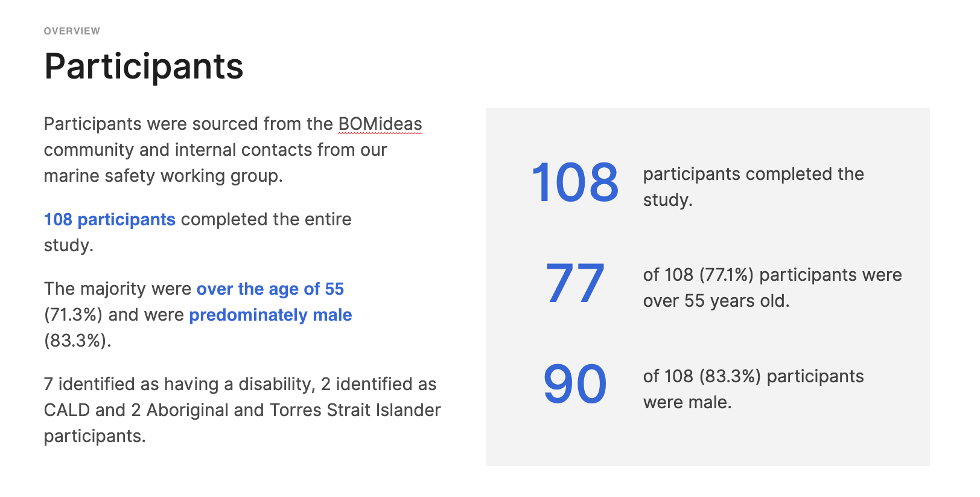Click the misspelled word BOMideas
The image size is (980, 497).
coord(380,124)
